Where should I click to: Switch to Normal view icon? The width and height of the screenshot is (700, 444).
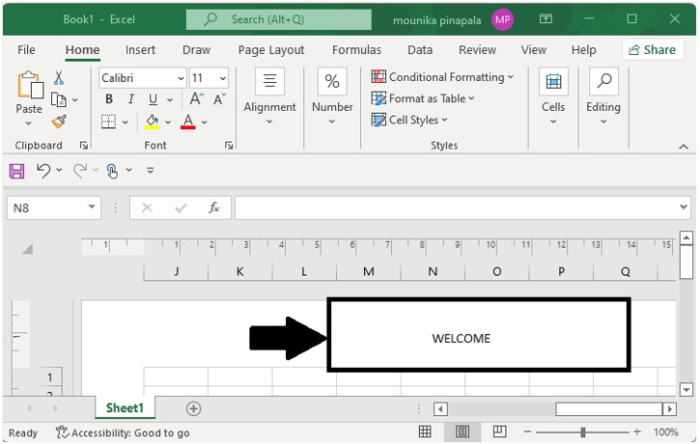pyautogui.click(x=425, y=432)
